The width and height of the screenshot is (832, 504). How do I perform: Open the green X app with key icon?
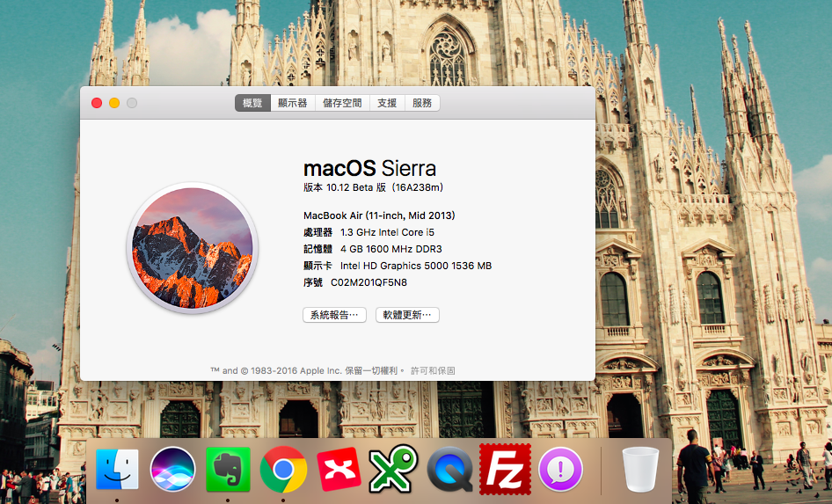point(394,469)
